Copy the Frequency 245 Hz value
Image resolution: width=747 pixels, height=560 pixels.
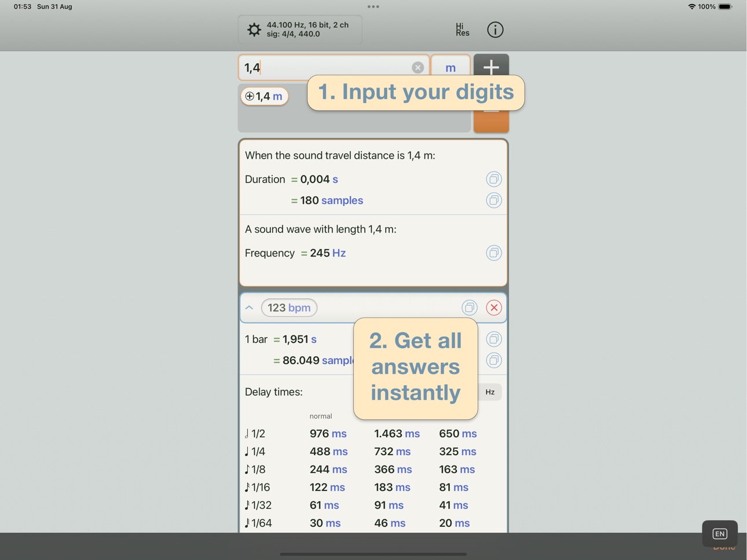pos(494,253)
